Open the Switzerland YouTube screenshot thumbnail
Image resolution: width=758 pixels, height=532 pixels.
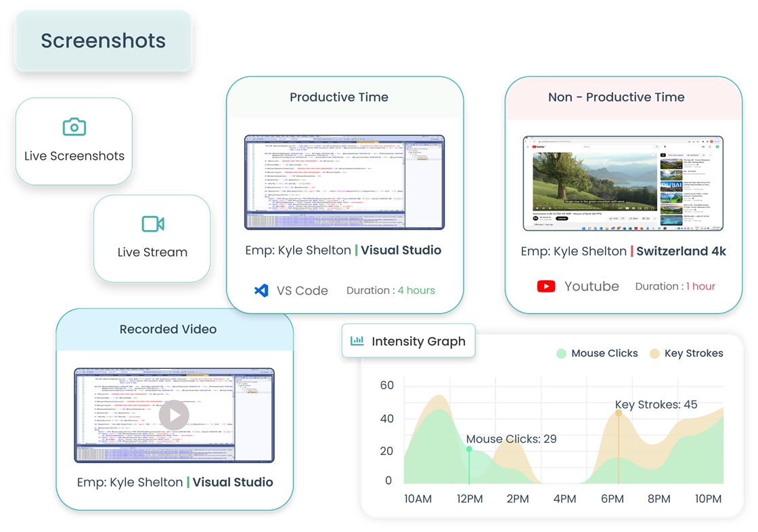[x=623, y=183]
